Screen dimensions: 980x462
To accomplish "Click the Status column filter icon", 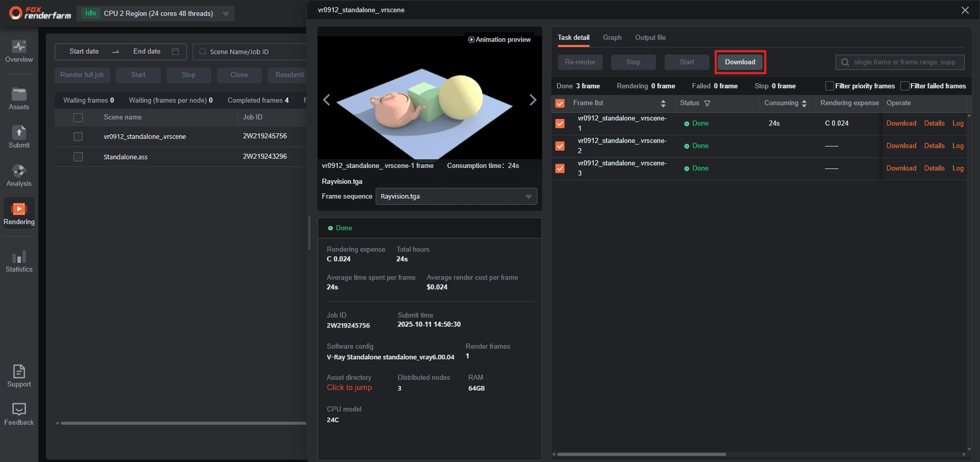I will click(707, 104).
